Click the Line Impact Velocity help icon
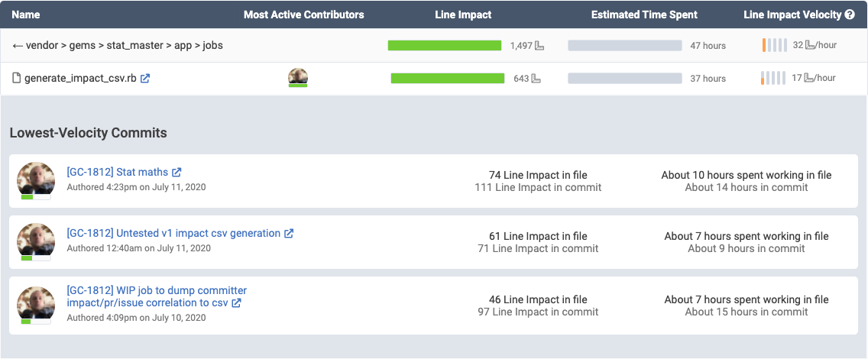 850,15
